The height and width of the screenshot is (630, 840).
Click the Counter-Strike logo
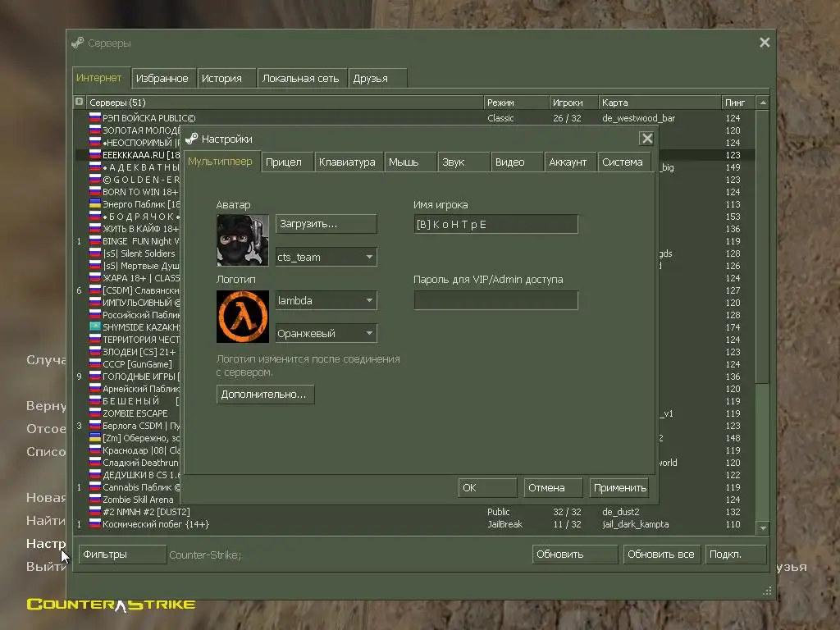[x=111, y=605]
